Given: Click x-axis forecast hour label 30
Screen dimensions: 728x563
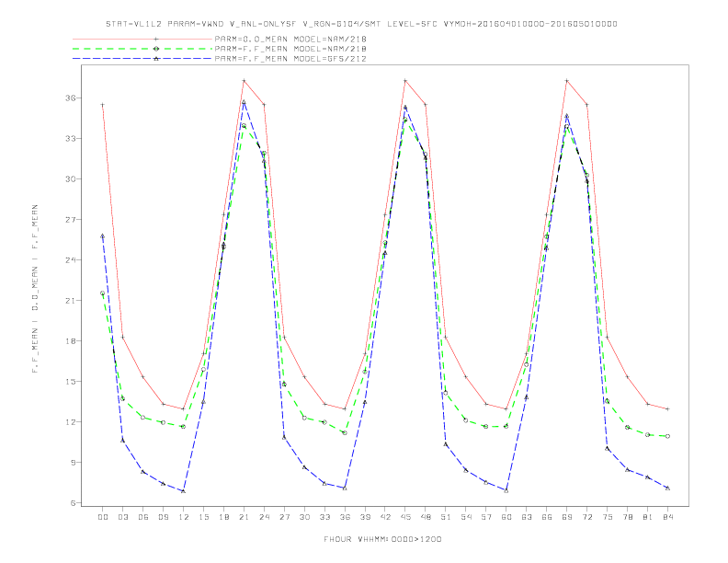Looking at the screenshot, I should pyautogui.click(x=304, y=517).
